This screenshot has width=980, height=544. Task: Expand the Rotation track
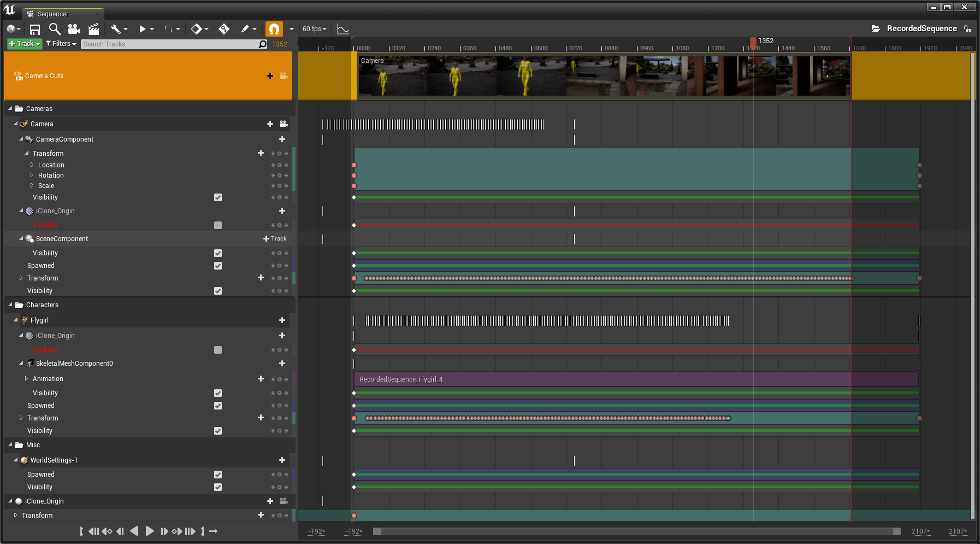32,175
